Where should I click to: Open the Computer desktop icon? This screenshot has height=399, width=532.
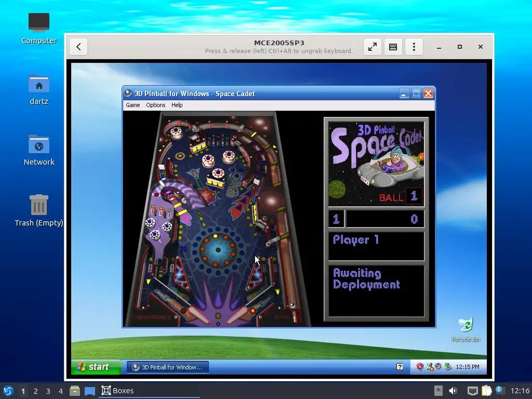coord(39,29)
